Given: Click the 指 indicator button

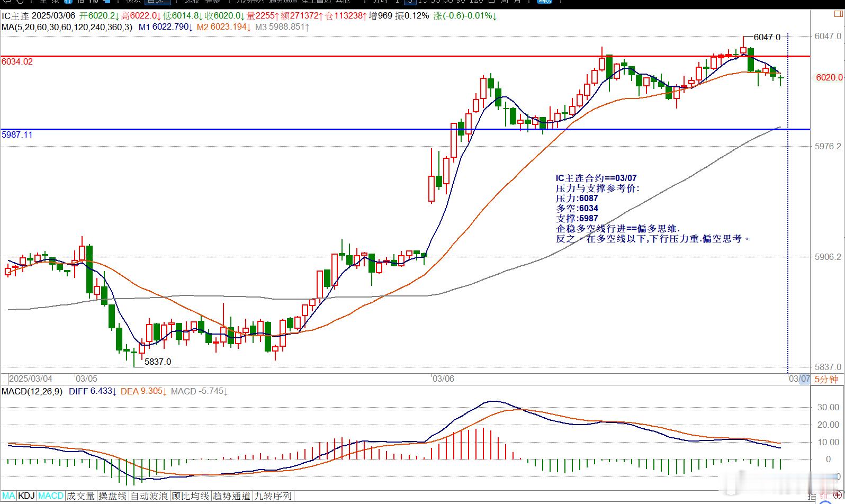Looking at the screenshot, I should [x=812, y=497].
